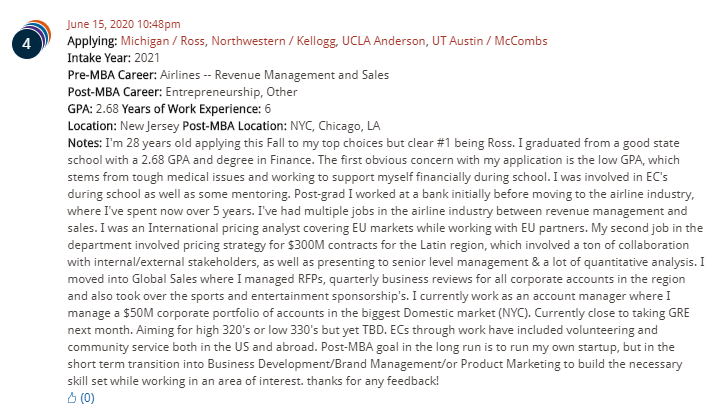The height and width of the screenshot is (413, 720).
Task: Like the post with thumbs-up icon
Action: pyautogui.click(x=72, y=397)
